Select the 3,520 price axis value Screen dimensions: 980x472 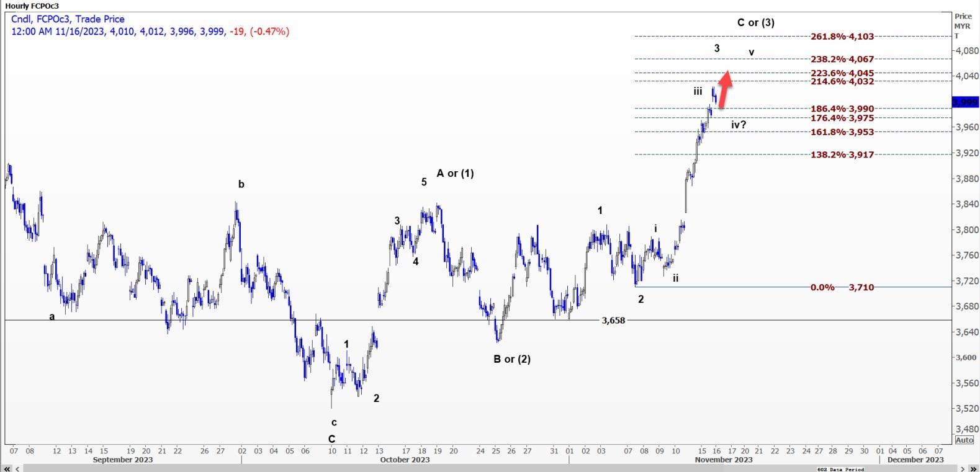[968, 409]
